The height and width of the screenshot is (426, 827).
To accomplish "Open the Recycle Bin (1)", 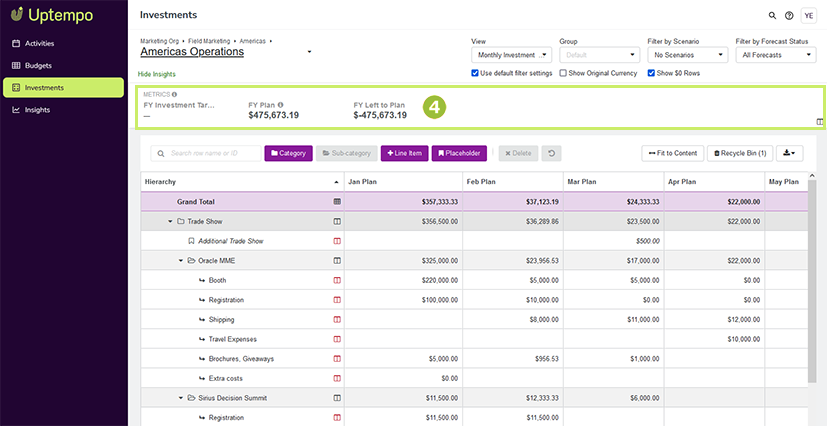I will tap(740, 153).
